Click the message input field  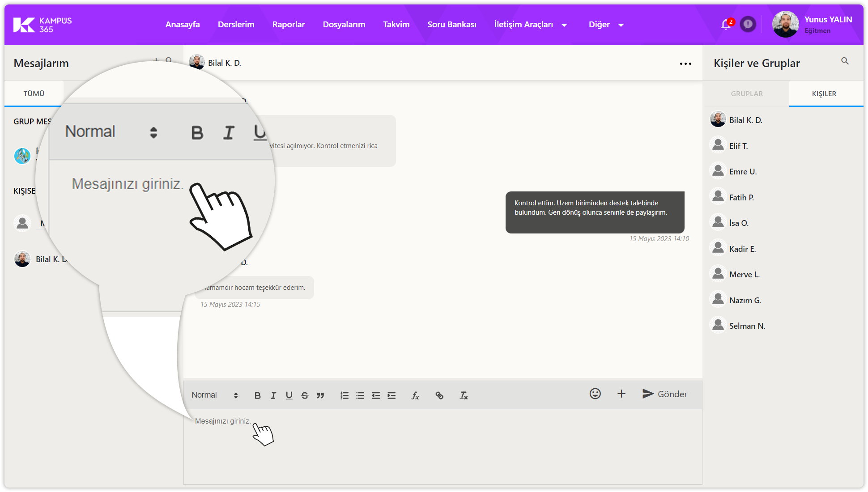(443, 421)
